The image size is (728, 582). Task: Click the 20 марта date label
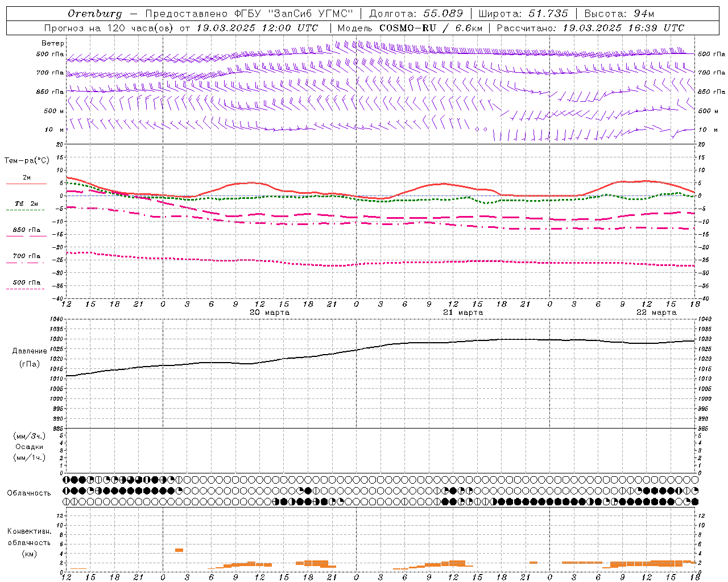click(270, 313)
